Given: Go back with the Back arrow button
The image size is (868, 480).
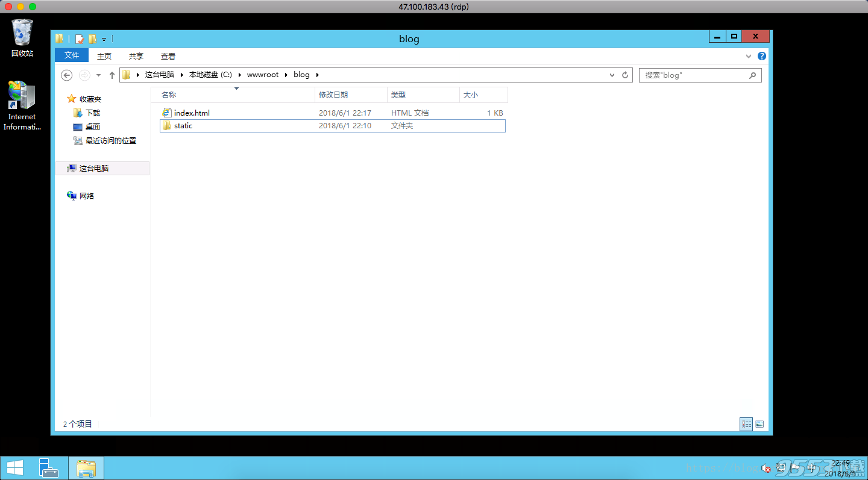Looking at the screenshot, I should 67,75.
